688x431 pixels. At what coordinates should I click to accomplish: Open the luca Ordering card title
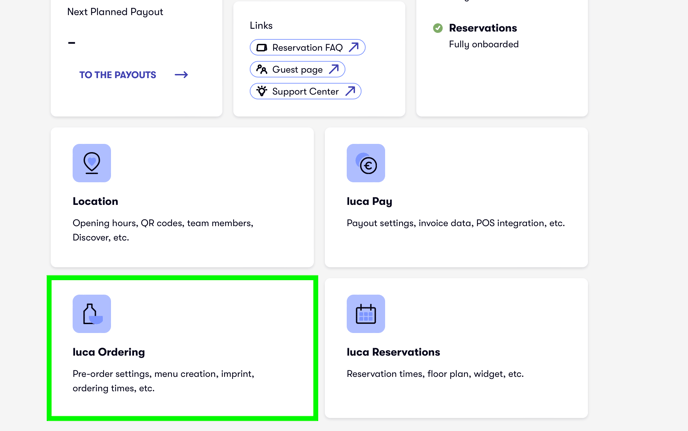109,352
